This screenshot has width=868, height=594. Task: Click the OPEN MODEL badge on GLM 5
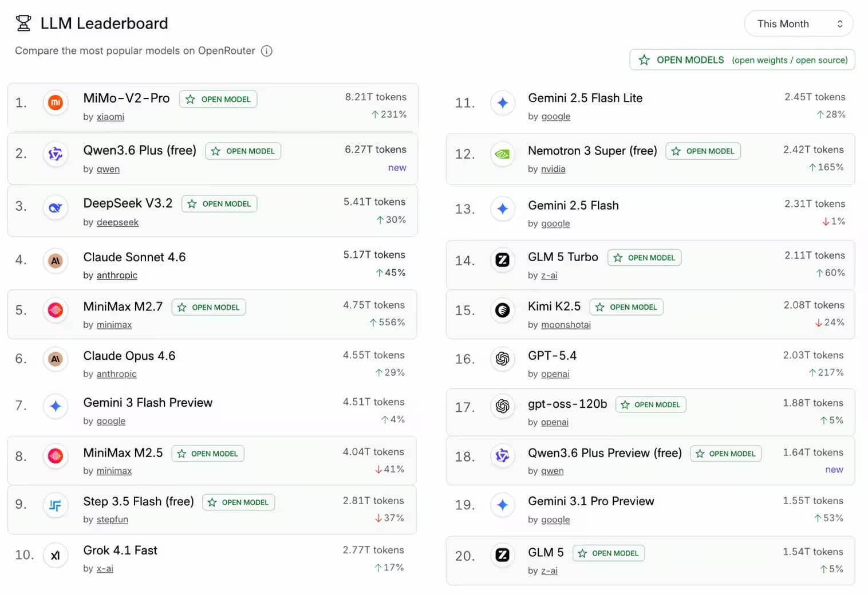[609, 553]
